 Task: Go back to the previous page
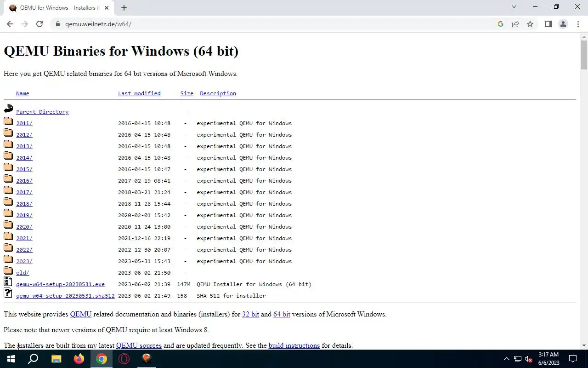point(10,24)
